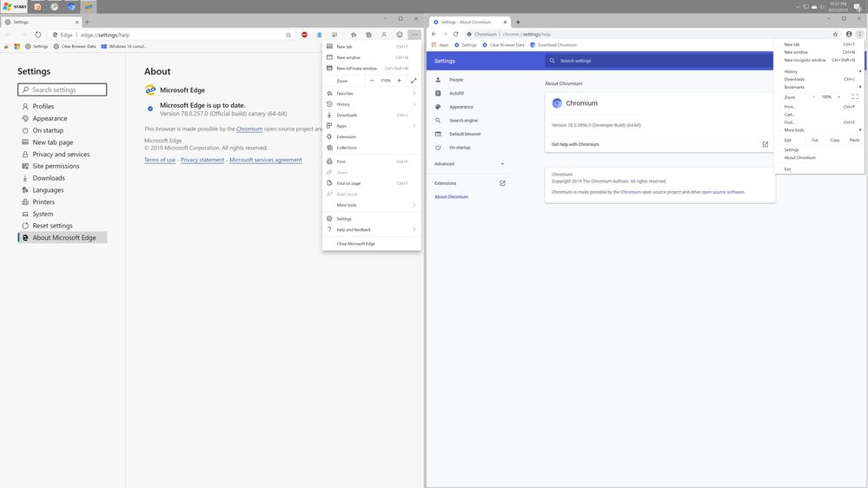
Task: Open new tab with Chromium plus button
Action: pos(518,22)
